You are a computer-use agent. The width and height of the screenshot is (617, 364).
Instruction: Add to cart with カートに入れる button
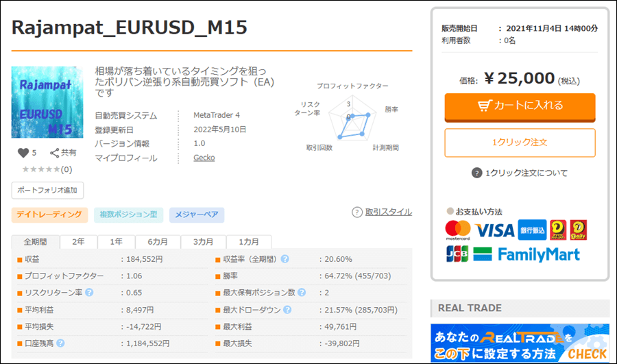point(520,106)
